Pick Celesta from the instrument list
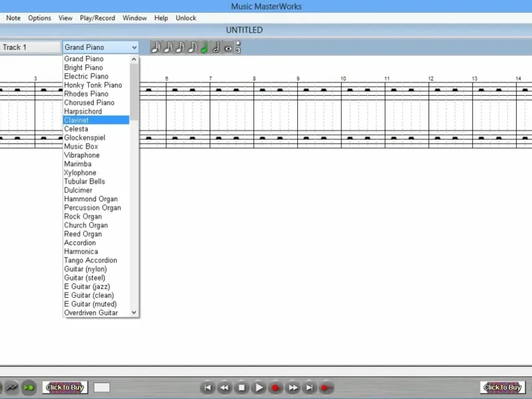Screen dimensions: 532x399 point(96,129)
